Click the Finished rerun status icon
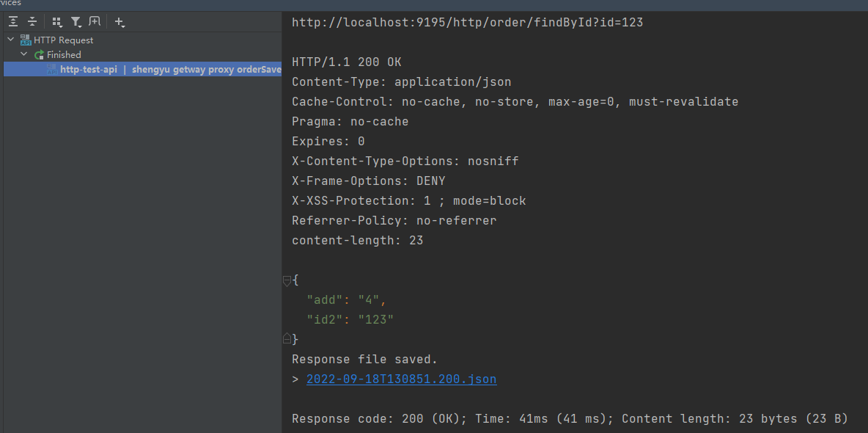The height and width of the screenshot is (433, 868). pos(40,55)
